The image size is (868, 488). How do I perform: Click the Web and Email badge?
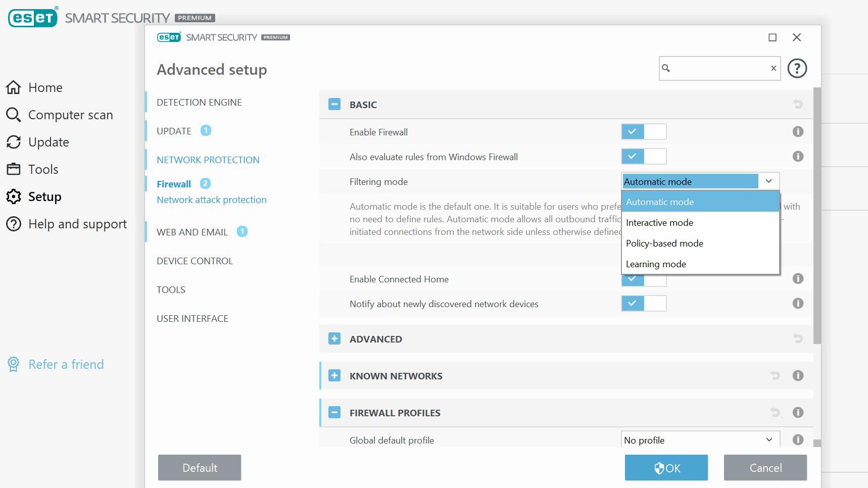tap(242, 231)
